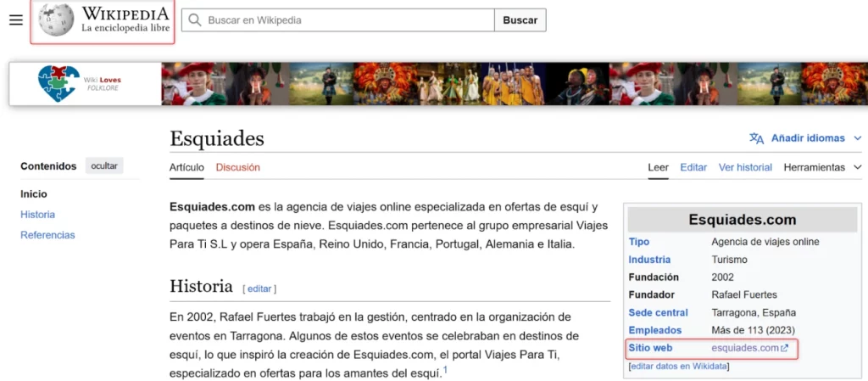
Task: Select the Leer tab
Action: pyautogui.click(x=658, y=167)
